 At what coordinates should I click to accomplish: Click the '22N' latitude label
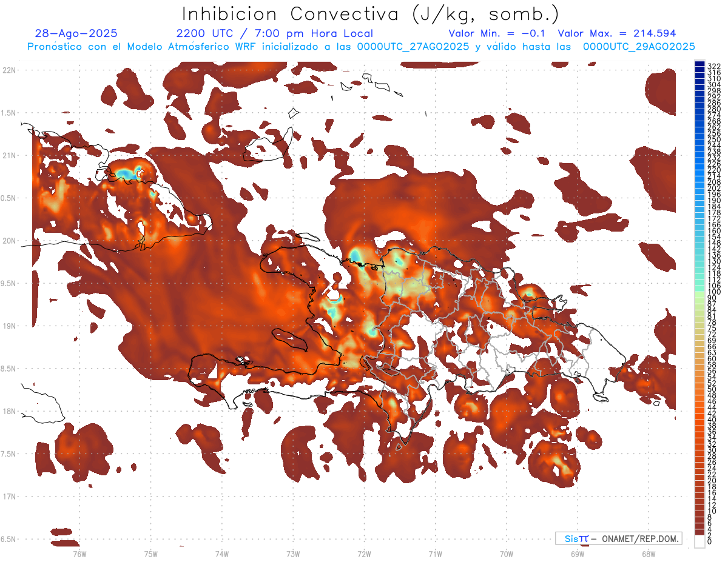click(9, 70)
